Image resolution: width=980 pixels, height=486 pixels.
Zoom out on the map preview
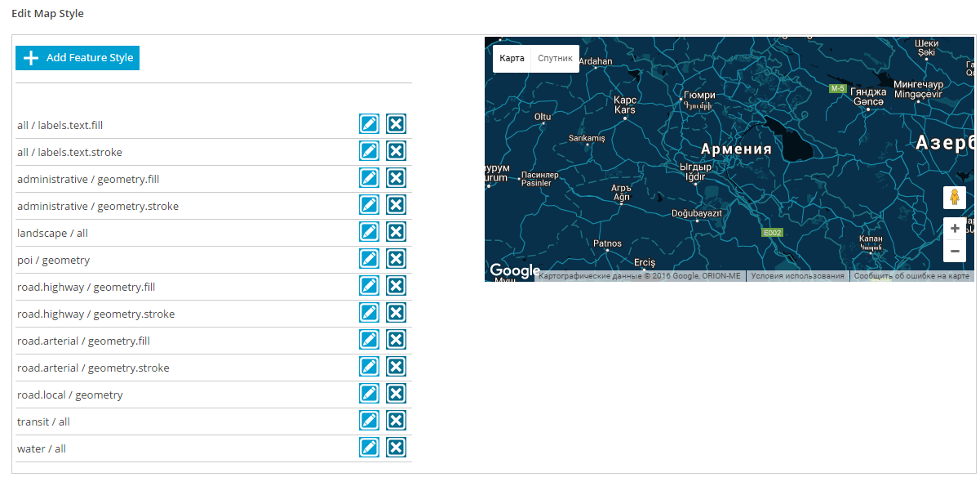(955, 251)
